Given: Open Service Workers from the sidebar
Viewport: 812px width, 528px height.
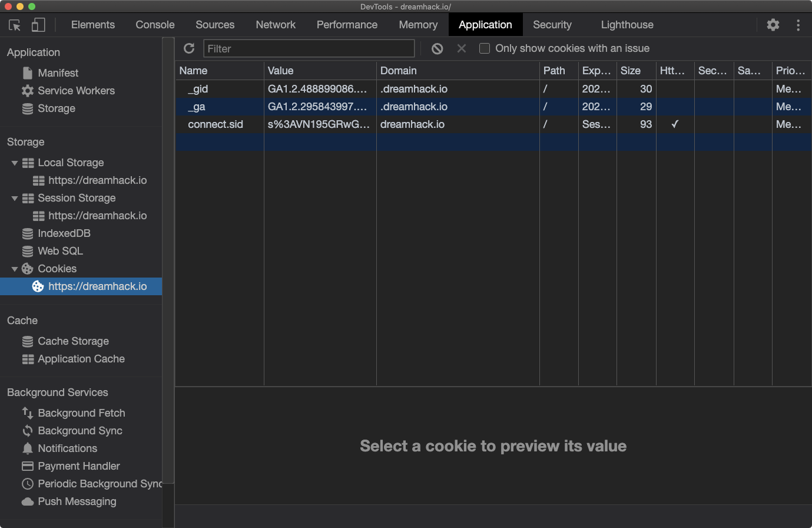Looking at the screenshot, I should click(76, 91).
